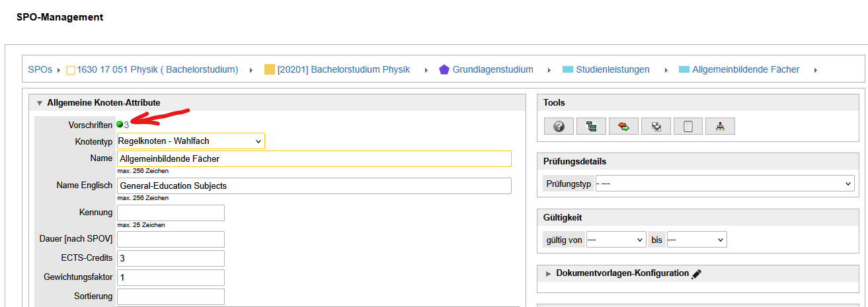Click the help question mark tool icon
The height and width of the screenshot is (307, 868).
559,127
